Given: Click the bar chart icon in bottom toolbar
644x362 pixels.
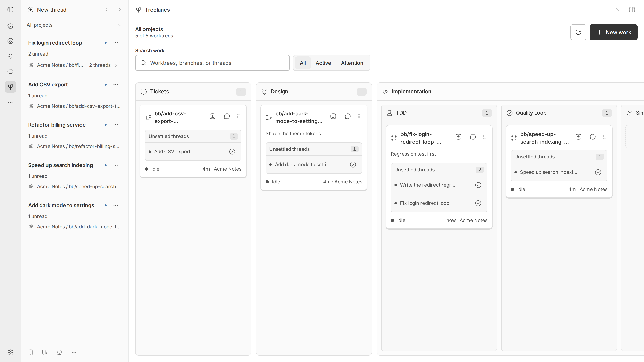Looking at the screenshot, I should [45, 352].
